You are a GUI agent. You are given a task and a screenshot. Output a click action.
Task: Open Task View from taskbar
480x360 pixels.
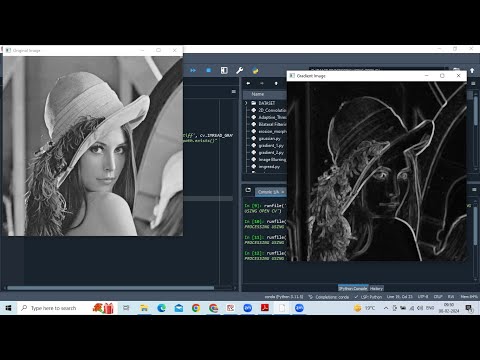pyautogui.click(x=126, y=308)
